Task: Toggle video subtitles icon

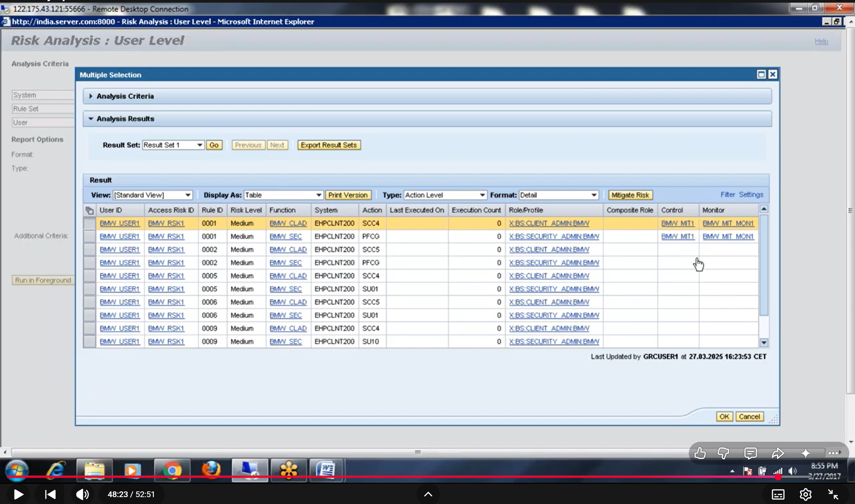Action: [x=778, y=494]
